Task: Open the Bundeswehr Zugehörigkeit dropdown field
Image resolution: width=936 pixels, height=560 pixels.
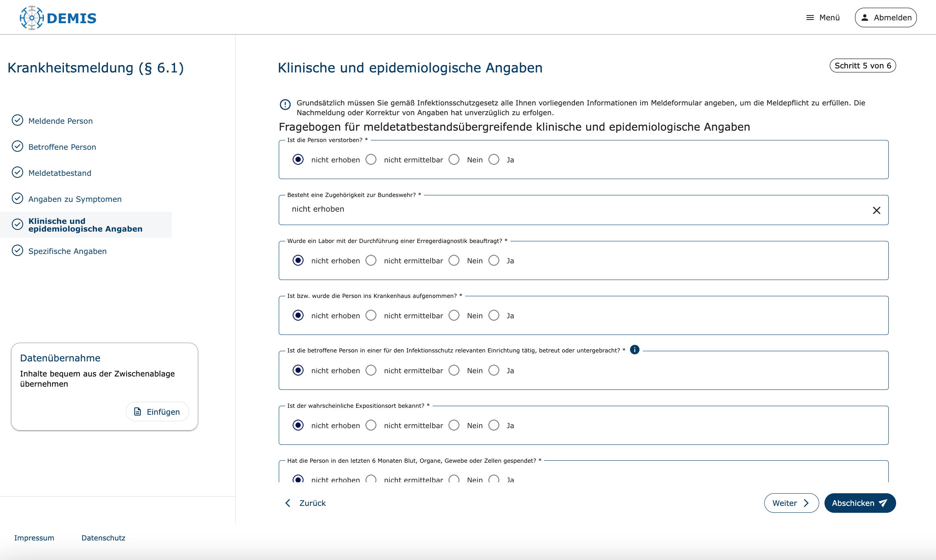Action: (x=570, y=210)
